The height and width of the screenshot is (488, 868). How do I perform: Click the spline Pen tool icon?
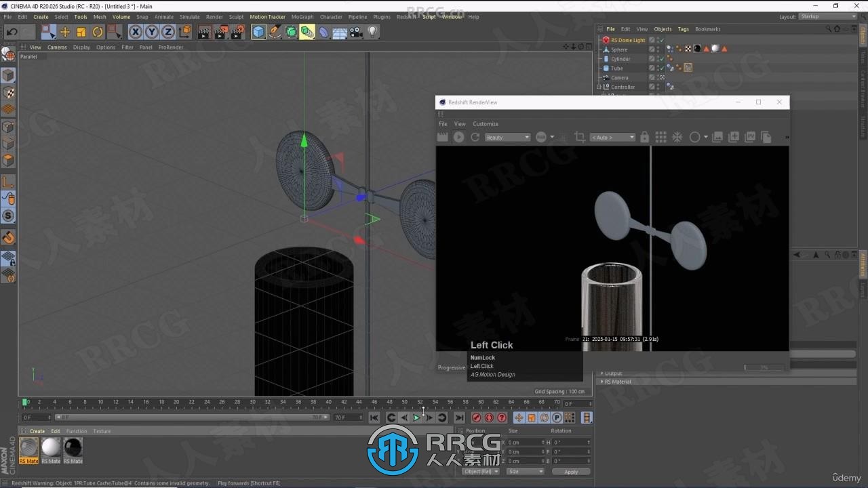tap(275, 32)
